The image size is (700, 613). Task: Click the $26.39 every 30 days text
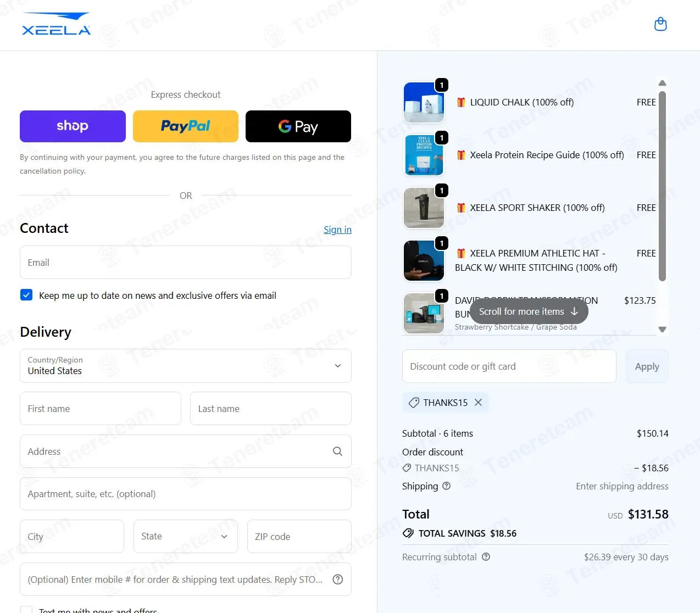[626, 557]
